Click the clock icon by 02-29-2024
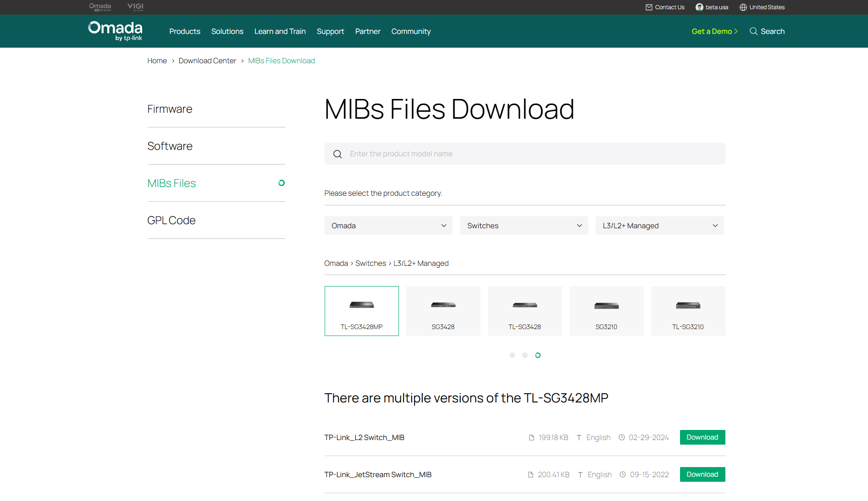The image size is (868, 501). 622,437
